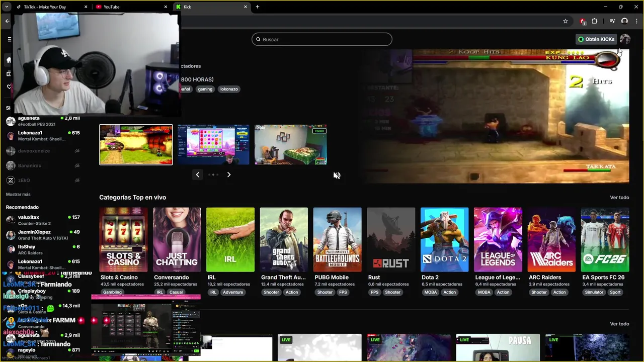Open recommended channel ItsShay

(43, 249)
